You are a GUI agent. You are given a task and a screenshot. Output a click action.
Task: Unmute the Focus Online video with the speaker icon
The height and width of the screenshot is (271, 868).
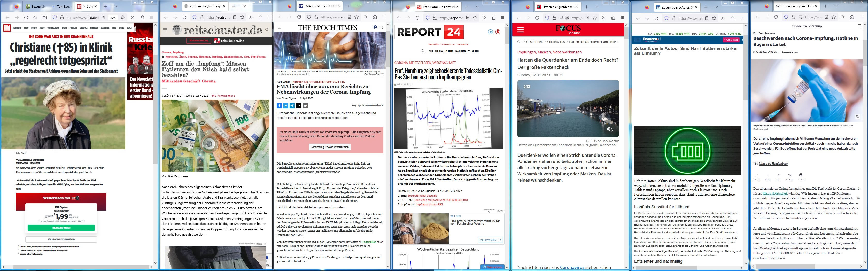coord(610,129)
